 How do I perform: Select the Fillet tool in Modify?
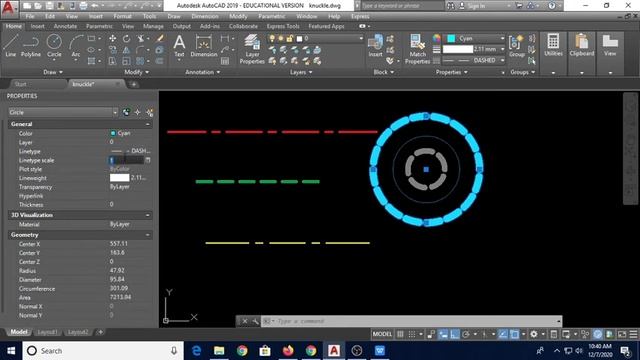click(x=141, y=50)
